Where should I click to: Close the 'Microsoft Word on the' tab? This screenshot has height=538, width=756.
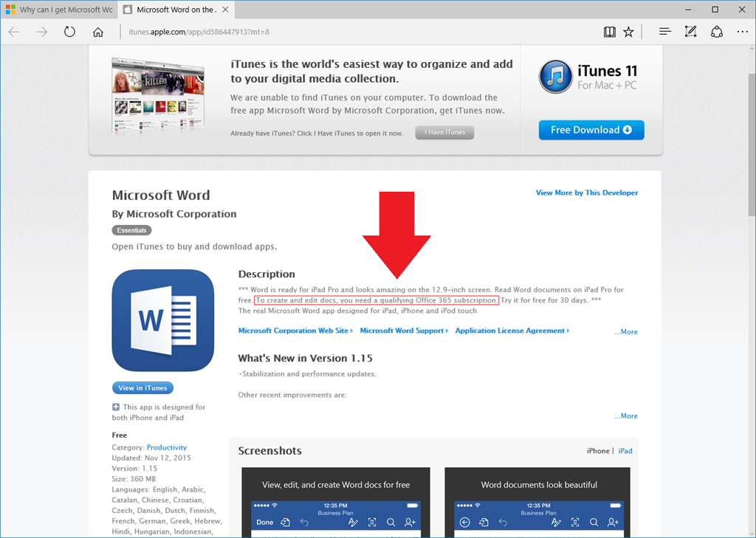click(225, 10)
